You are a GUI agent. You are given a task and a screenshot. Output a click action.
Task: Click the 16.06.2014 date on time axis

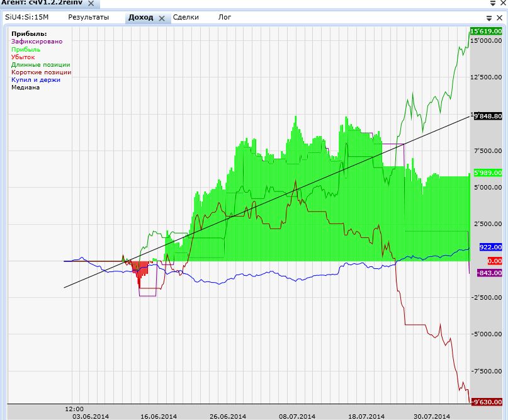(x=159, y=416)
